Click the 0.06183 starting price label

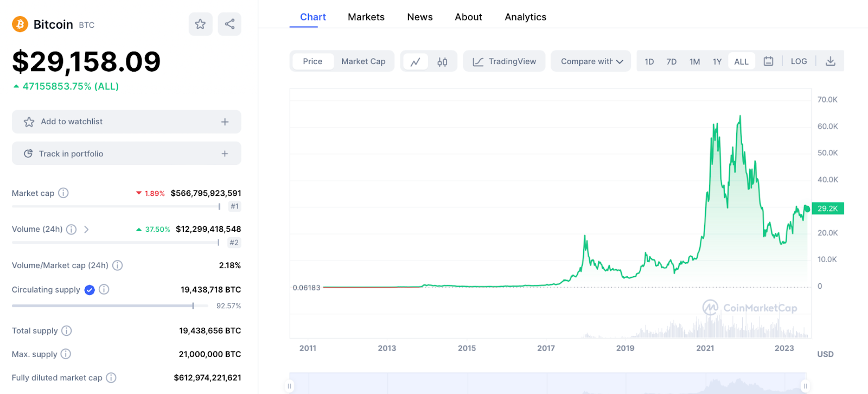(x=307, y=288)
